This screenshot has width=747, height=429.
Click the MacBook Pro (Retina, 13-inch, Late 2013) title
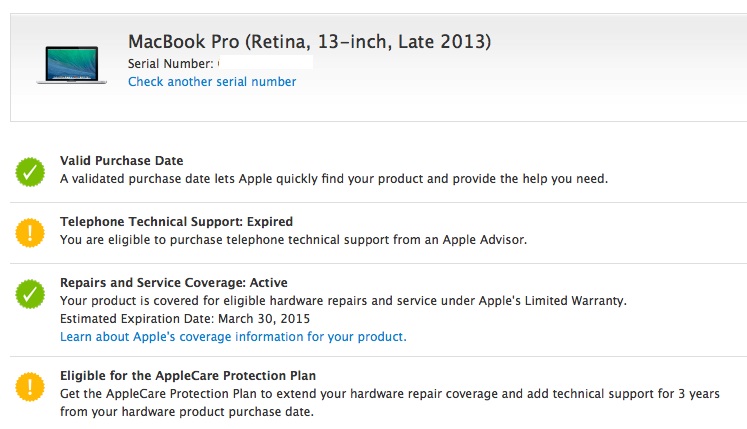(x=310, y=42)
